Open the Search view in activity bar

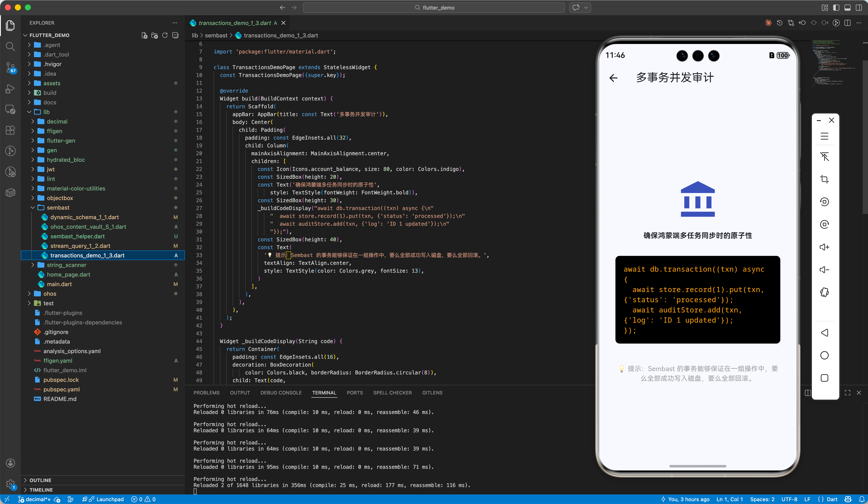click(10, 46)
